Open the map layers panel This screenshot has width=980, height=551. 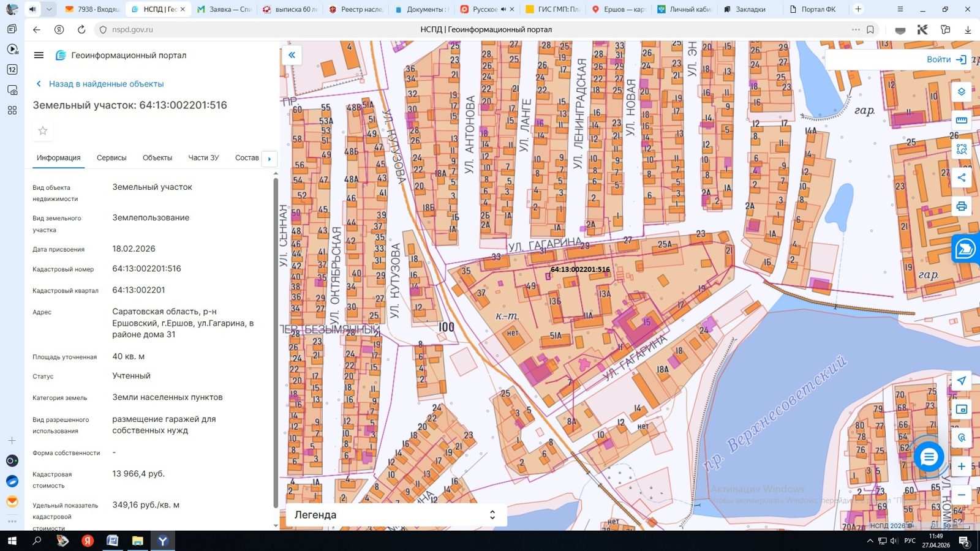click(961, 92)
